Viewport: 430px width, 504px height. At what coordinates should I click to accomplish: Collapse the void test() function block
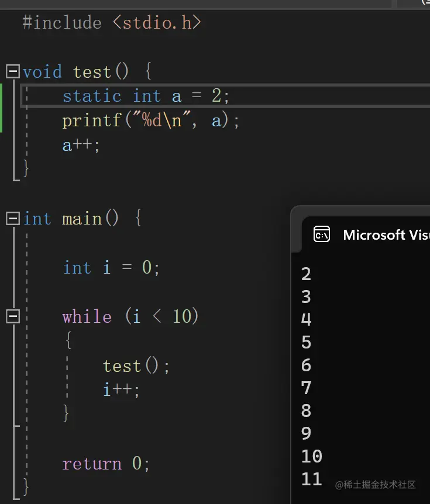[x=13, y=71]
